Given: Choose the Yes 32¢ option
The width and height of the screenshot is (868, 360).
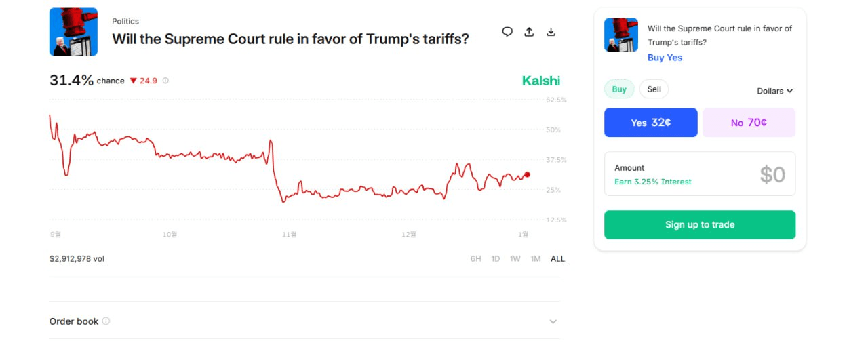Looking at the screenshot, I should click(650, 123).
